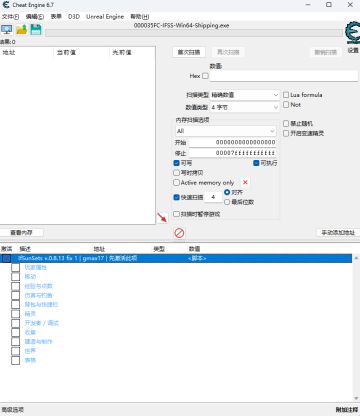Check the box for the 移动 entry
The image size is (360, 416).
[x=15, y=277]
